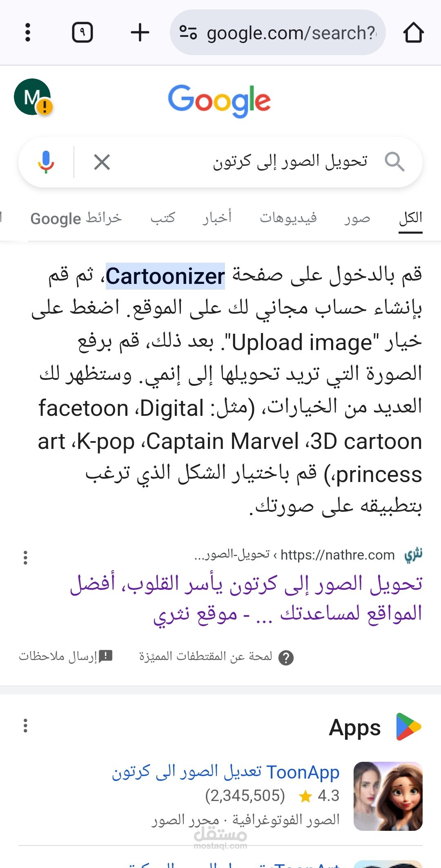Open a new tab with plus icon
The width and height of the screenshot is (441, 868).
click(140, 32)
